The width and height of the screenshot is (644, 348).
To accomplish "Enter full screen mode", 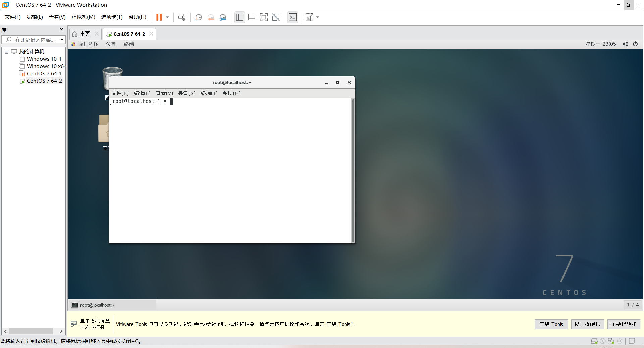I will [x=264, y=17].
